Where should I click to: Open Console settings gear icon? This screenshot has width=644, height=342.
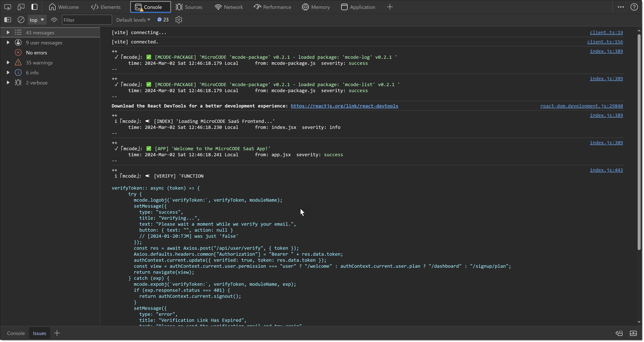pos(179,20)
